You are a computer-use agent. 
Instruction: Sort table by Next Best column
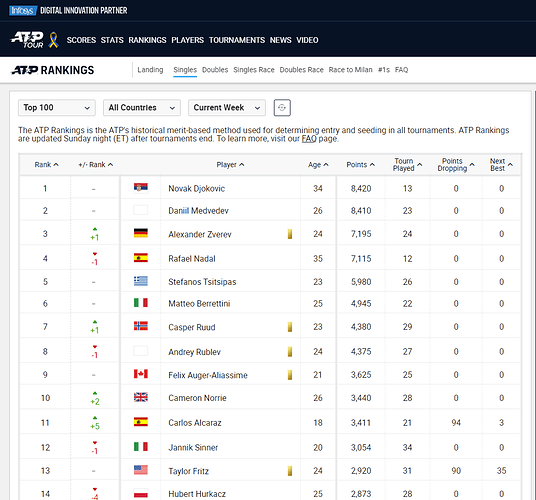click(501, 165)
